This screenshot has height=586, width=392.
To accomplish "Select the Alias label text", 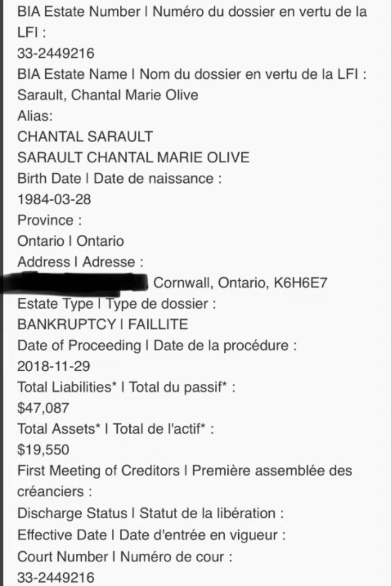I will click(35, 116).
